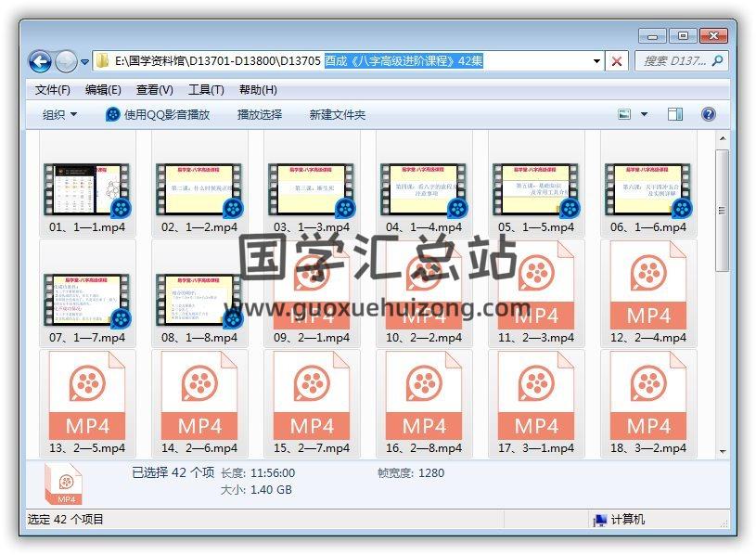
Task: Open the 工具(T) menu
Action: point(206,90)
